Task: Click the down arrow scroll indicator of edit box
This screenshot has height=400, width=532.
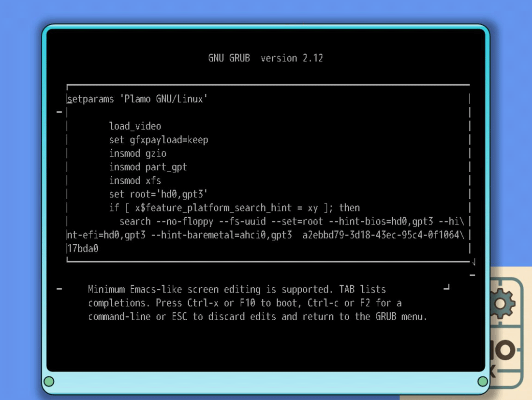Action: click(473, 262)
